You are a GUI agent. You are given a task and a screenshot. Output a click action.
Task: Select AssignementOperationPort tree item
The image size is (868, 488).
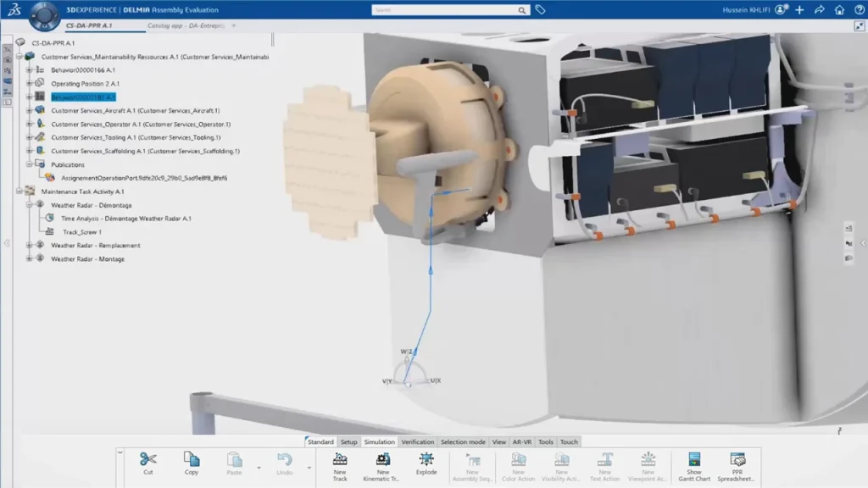(144, 178)
